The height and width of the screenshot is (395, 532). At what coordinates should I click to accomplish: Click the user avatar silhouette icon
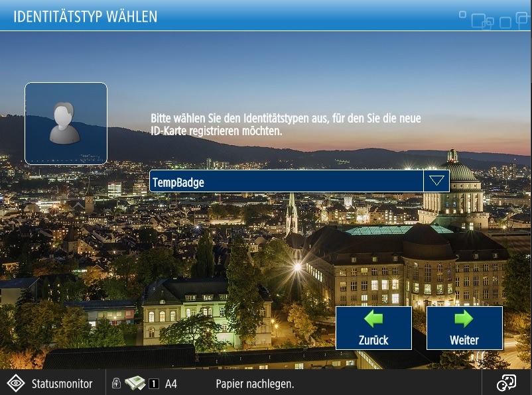click(x=66, y=123)
